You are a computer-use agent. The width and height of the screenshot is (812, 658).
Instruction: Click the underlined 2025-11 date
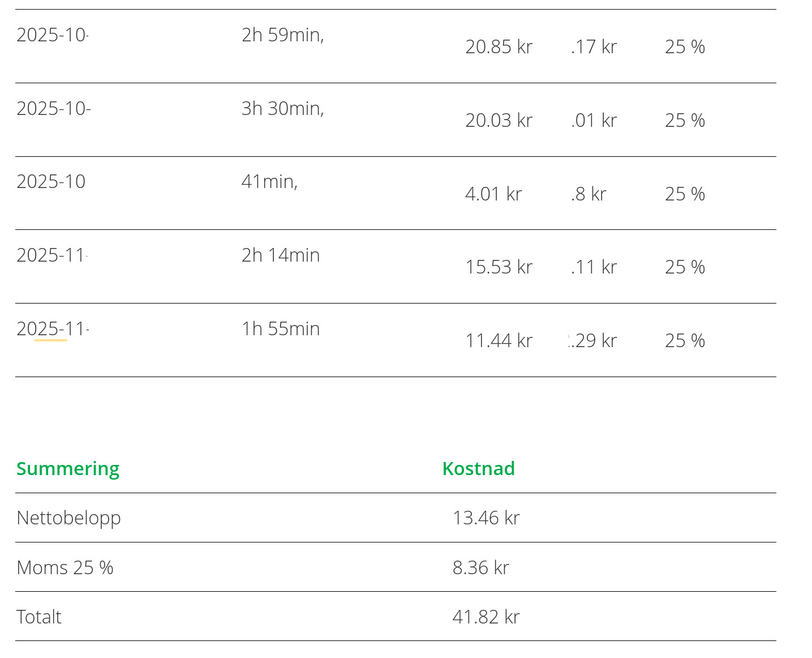[52, 329]
